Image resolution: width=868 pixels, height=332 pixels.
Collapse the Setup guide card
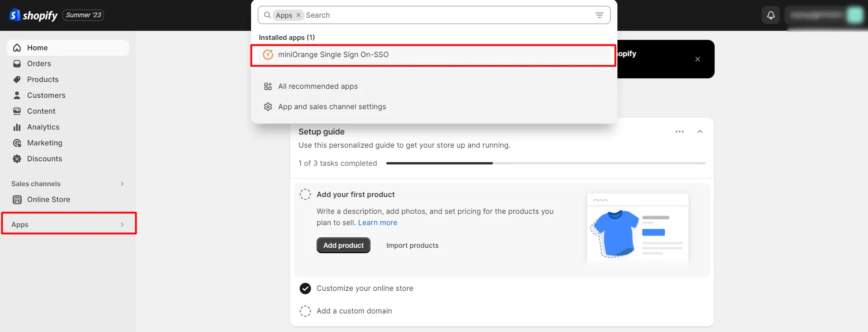pyautogui.click(x=700, y=131)
